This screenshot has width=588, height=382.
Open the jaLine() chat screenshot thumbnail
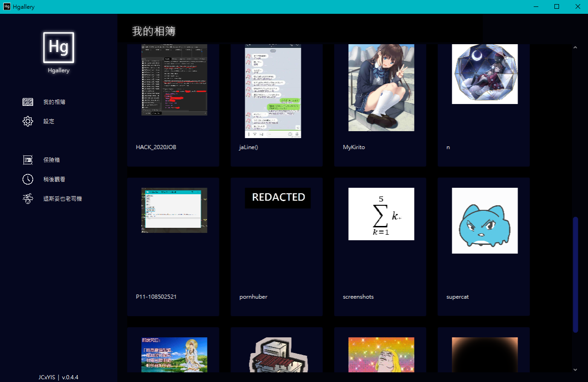273,91
